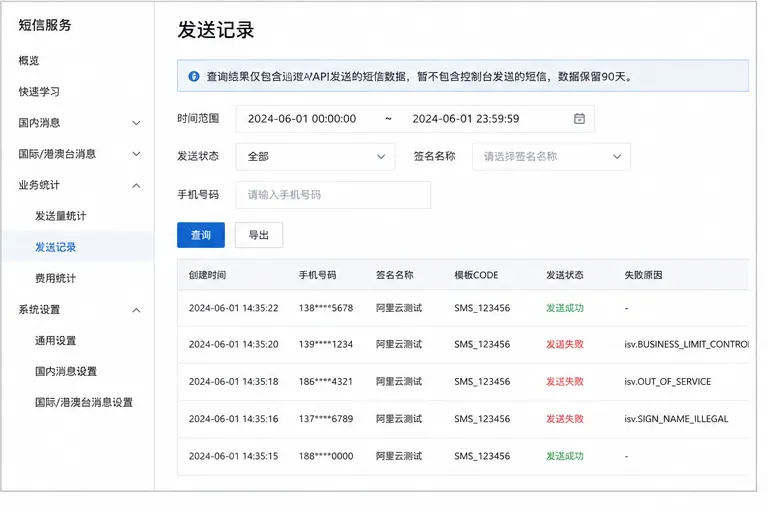Click timestamp 2024-06-01 14:35:22
Screen dimensions: 768x512
(x=234, y=308)
